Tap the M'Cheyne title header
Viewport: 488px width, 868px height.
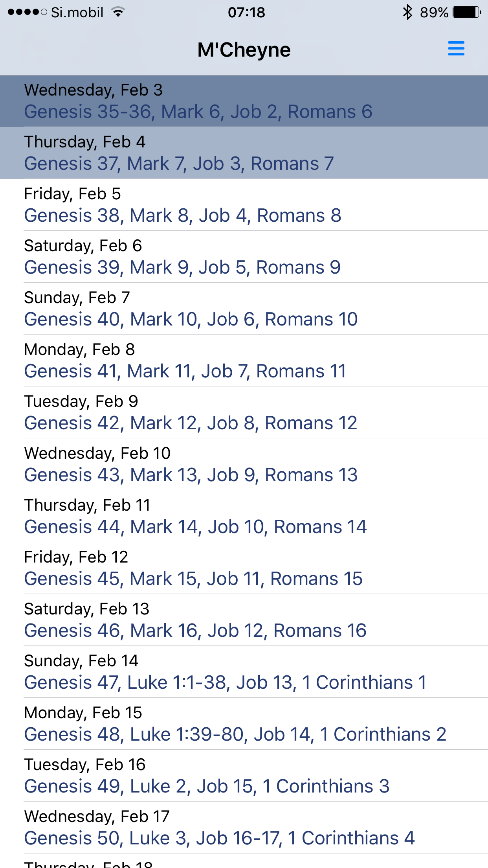244,50
